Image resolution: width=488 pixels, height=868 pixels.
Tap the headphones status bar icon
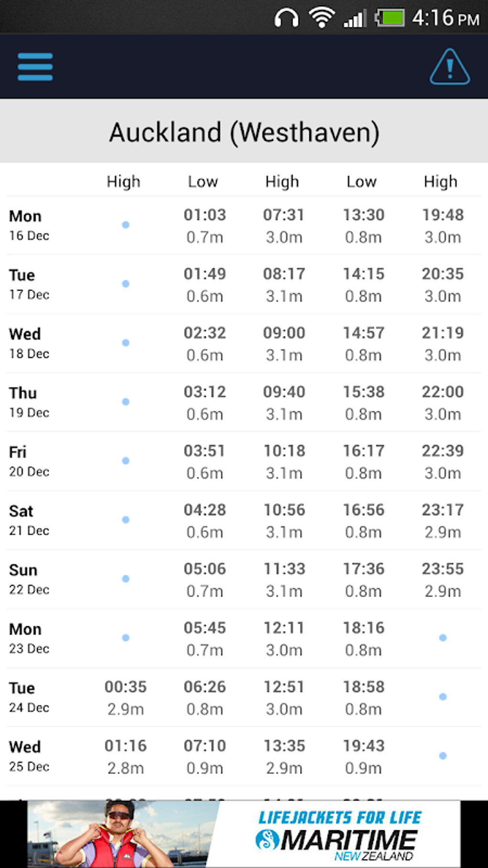tap(286, 18)
